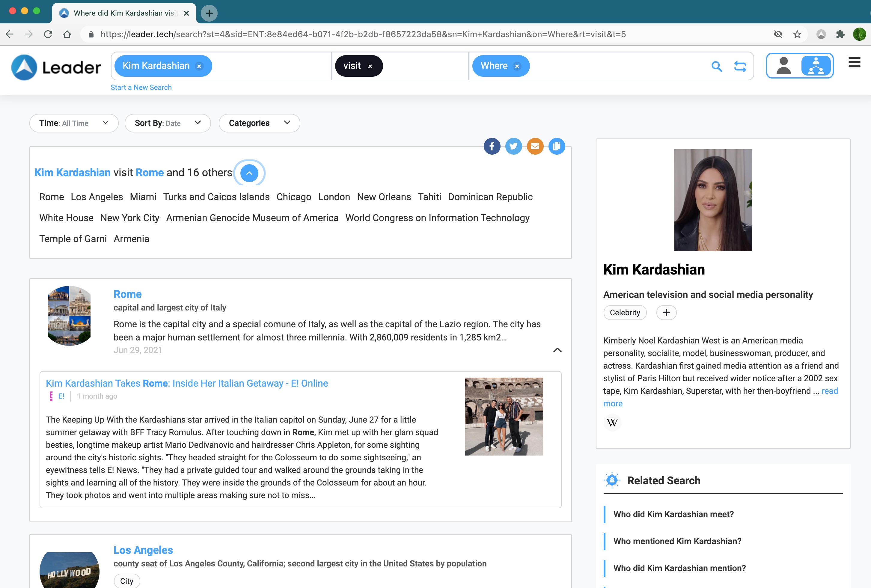Screen dimensions: 871x588
Task: Click the address bar URL
Action: tap(363, 34)
